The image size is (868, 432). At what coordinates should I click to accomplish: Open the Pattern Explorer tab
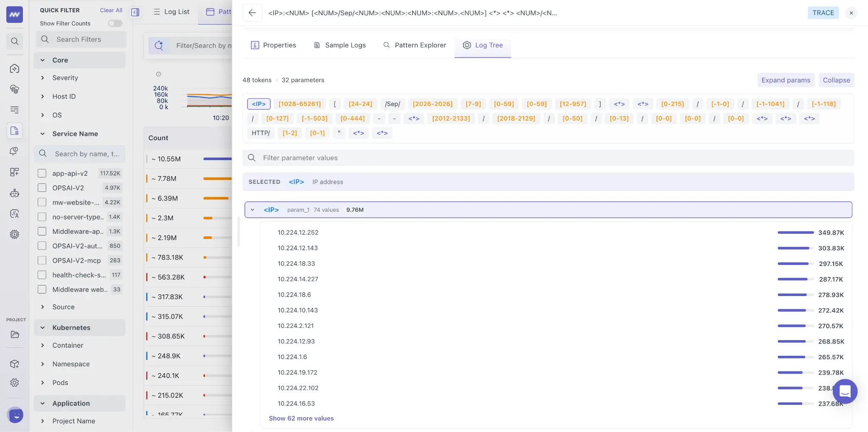415,45
